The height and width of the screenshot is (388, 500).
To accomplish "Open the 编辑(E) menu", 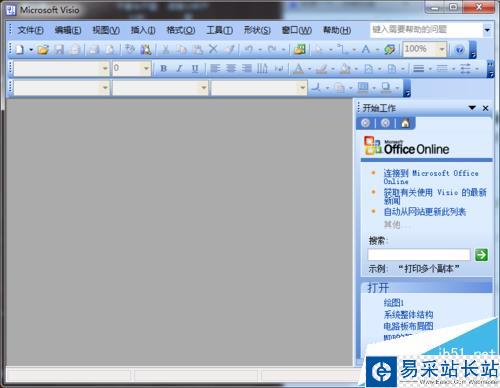I will (68, 30).
